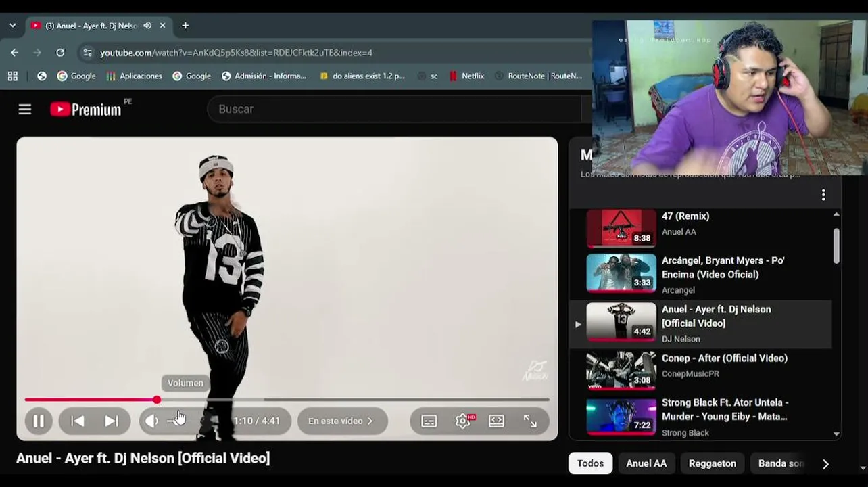Image resolution: width=868 pixels, height=487 pixels.
Task: Click the red scrubber dot on timeline
Action: point(157,400)
